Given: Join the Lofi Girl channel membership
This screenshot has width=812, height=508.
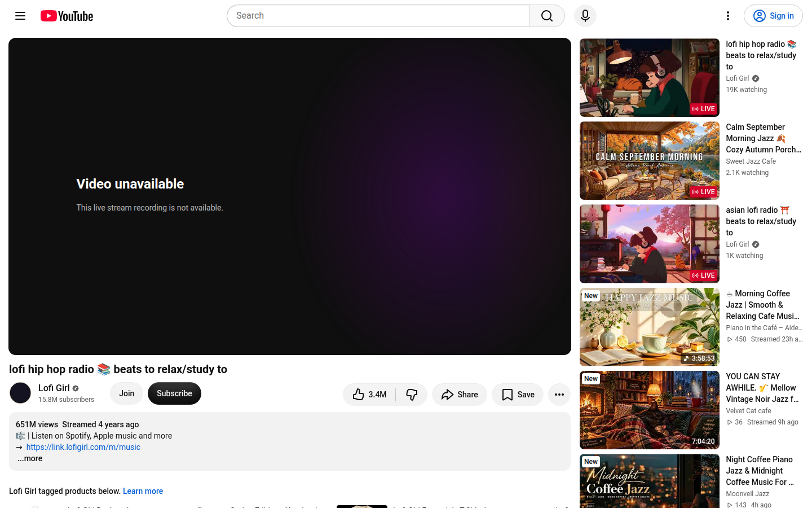Looking at the screenshot, I should [127, 393].
